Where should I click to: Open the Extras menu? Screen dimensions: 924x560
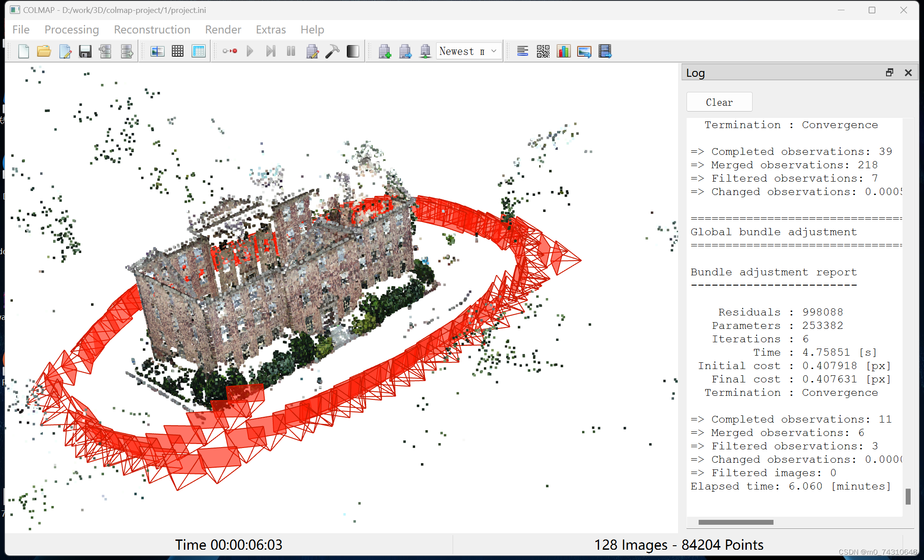point(271,29)
